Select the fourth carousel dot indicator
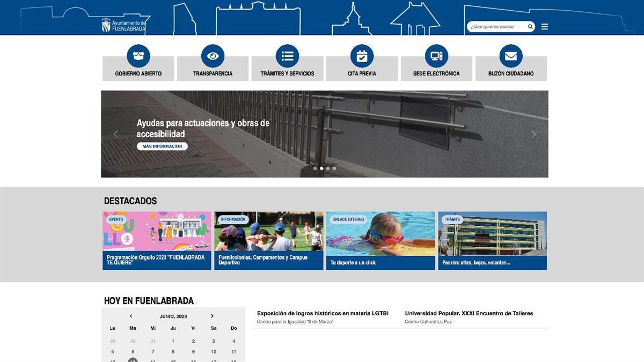Viewport: 644px width, 362px height. click(334, 168)
